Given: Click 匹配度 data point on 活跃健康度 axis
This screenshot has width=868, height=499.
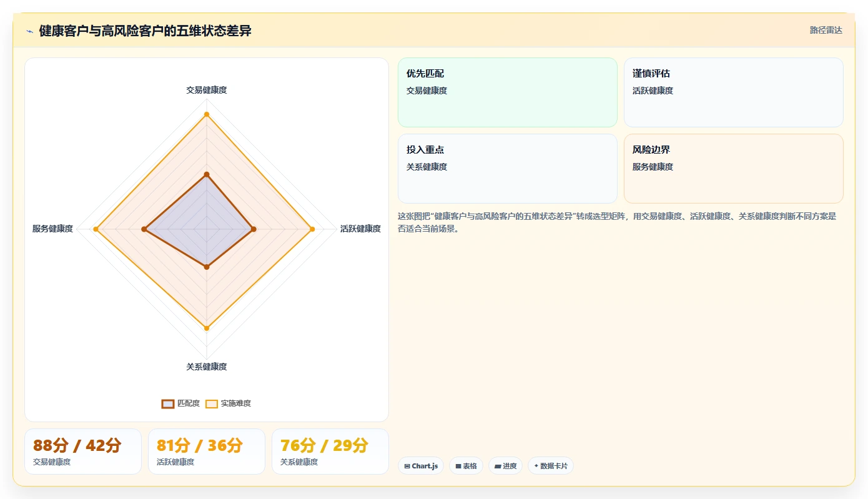Looking at the screenshot, I should click(x=254, y=229).
